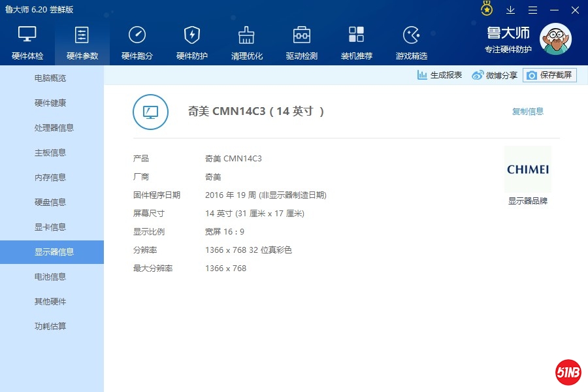Viewport: 588px width, 392px height.
Task: Select 电脑概览 in the sidebar
Action: (50, 78)
